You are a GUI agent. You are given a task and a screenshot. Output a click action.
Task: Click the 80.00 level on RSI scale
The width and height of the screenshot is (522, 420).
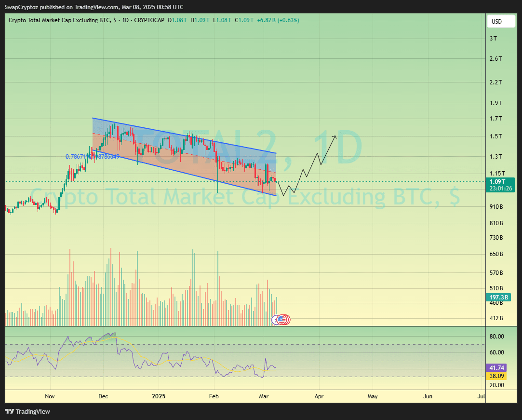496,337
